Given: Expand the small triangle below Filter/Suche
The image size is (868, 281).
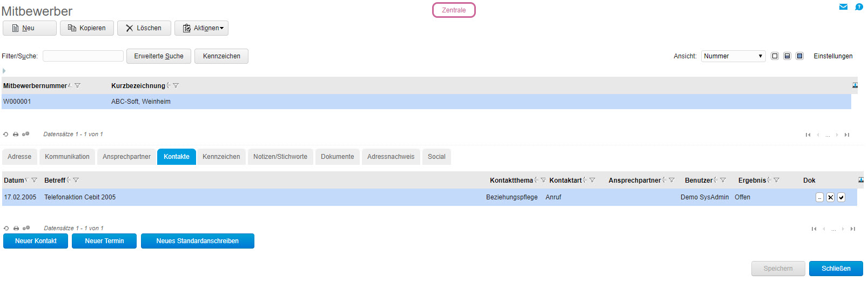Looking at the screenshot, I should [4, 71].
